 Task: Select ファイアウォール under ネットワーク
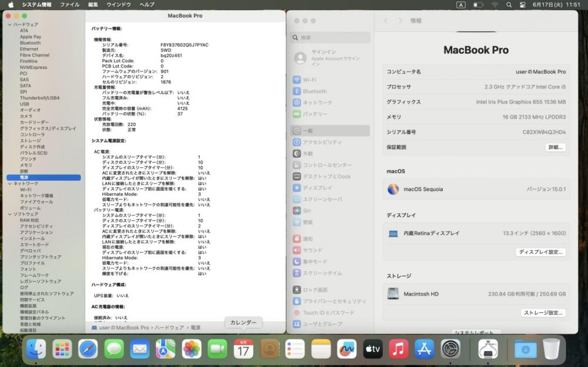point(36,202)
